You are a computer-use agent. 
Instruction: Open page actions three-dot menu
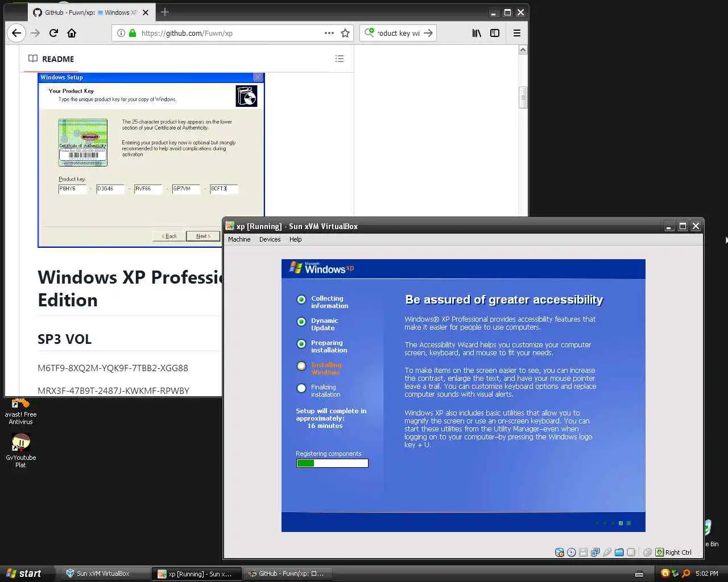click(x=329, y=33)
